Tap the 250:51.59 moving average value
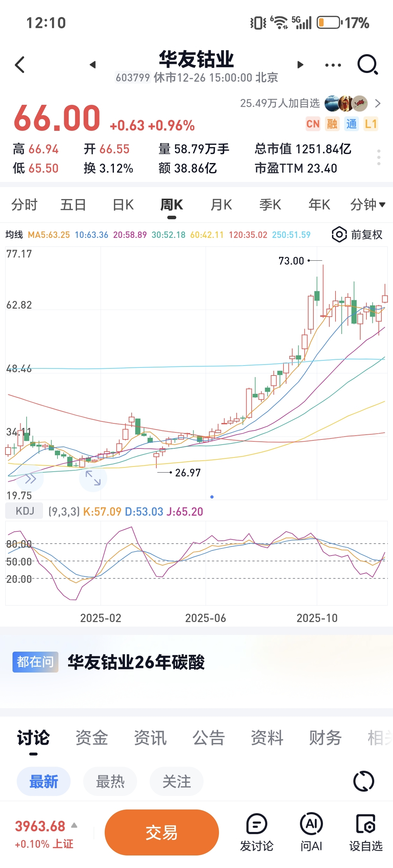The image size is (393, 868). click(291, 235)
